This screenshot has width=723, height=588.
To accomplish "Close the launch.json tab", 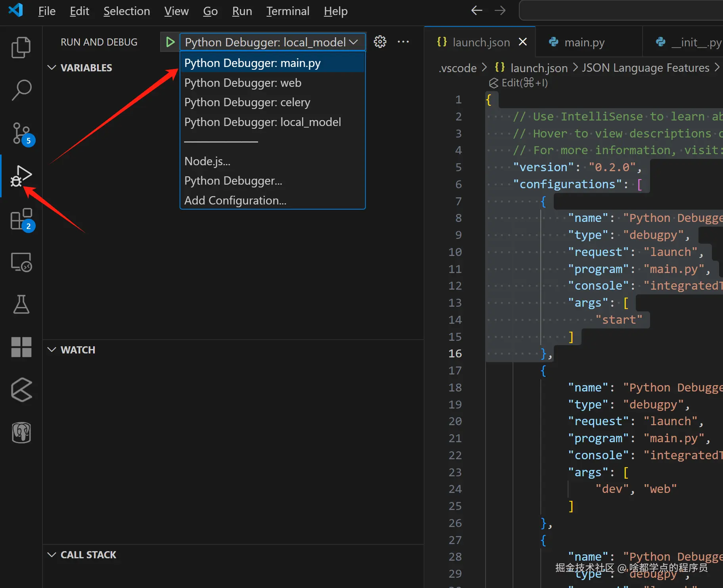I will pyautogui.click(x=523, y=42).
